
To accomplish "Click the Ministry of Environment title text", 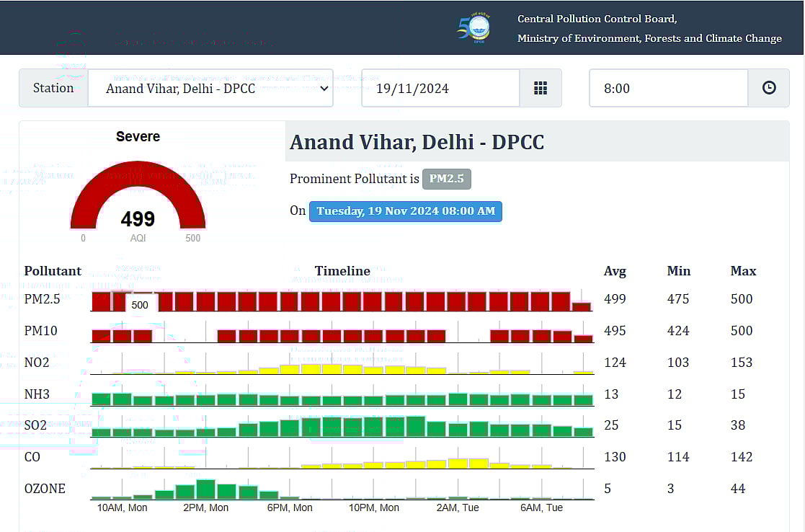I will pyautogui.click(x=647, y=38).
